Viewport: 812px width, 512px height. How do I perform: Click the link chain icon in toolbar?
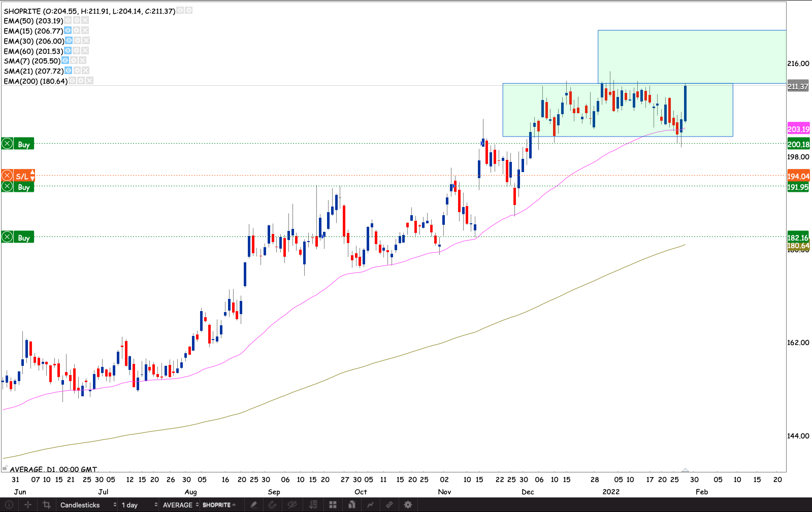click(x=389, y=505)
